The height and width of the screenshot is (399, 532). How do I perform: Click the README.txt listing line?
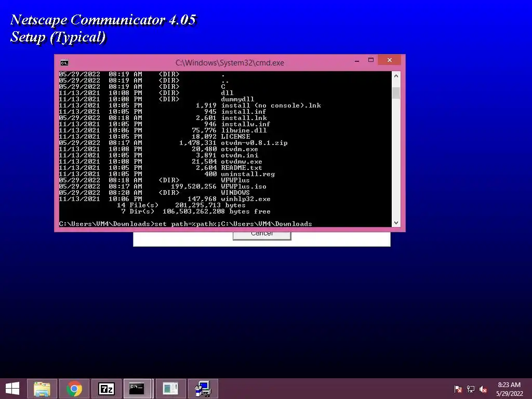[x=161, y=168]
